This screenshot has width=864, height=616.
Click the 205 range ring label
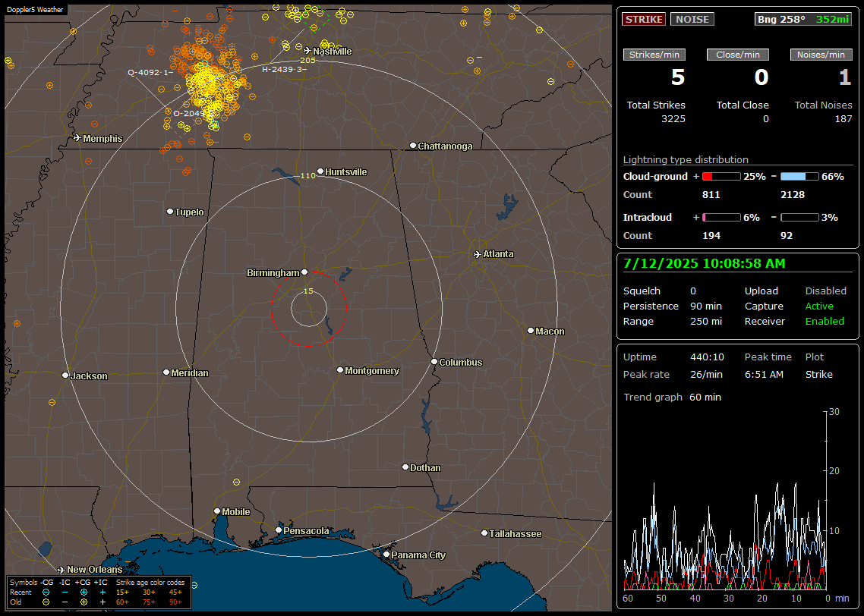pos(307,60)
